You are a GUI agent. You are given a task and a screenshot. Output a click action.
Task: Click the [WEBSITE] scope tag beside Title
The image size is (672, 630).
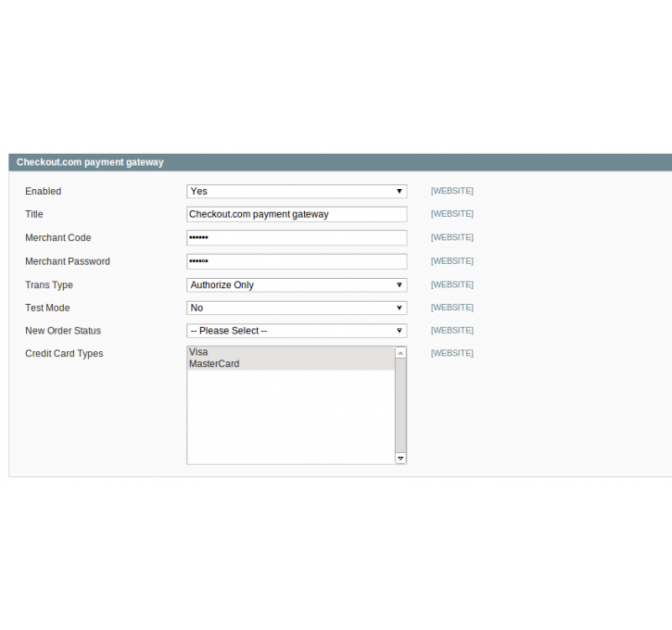click(452, 214)
